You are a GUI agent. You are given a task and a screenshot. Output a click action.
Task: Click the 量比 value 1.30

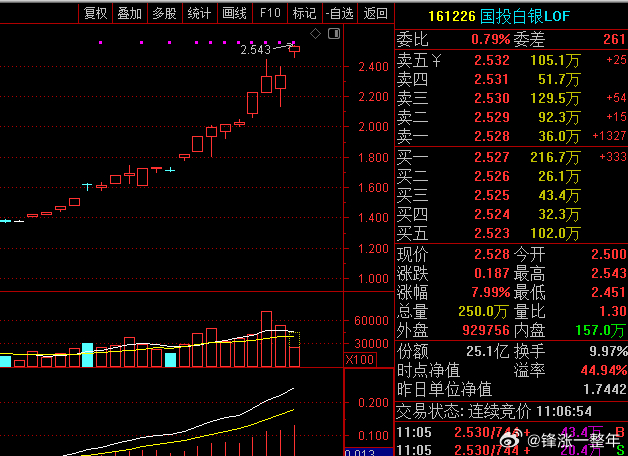point(613,311)
